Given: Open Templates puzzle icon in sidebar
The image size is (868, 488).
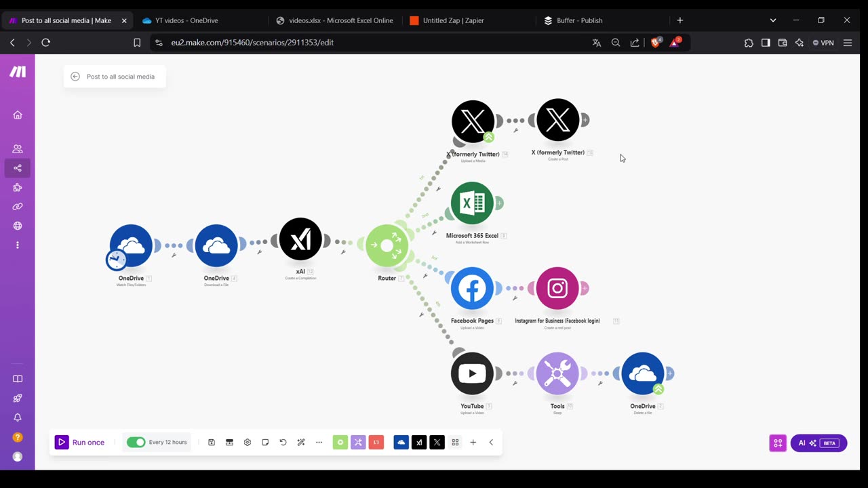Looking at the screenshot, I should (18, 187).
